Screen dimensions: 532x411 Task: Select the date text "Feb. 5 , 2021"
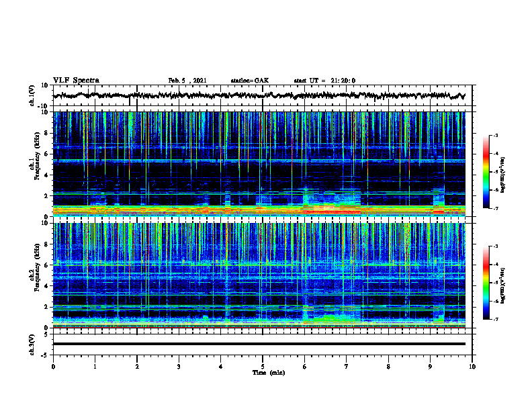(187, 81)
